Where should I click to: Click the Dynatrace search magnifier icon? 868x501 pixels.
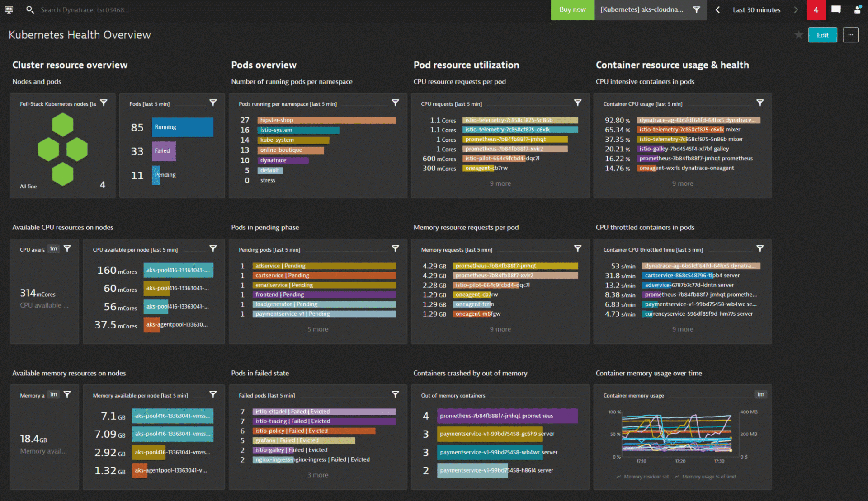point(30,9)
